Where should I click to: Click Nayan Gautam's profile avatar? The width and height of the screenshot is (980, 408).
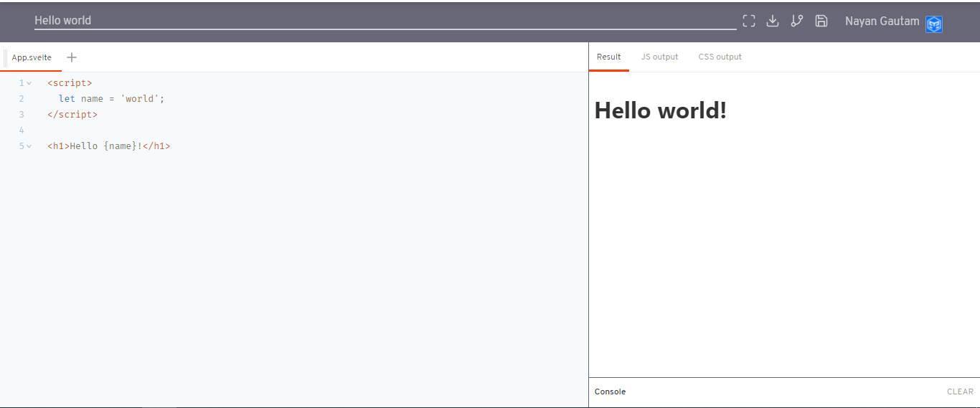point(934,24)
